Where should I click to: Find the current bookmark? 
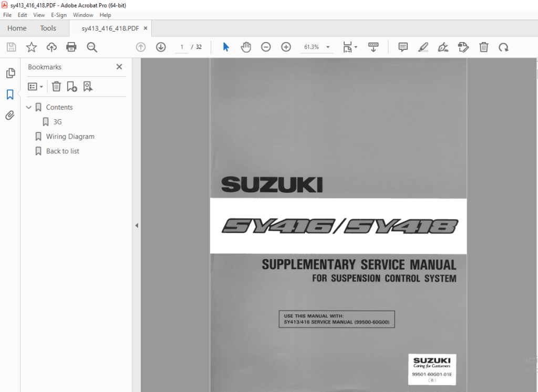coord(88,87)
